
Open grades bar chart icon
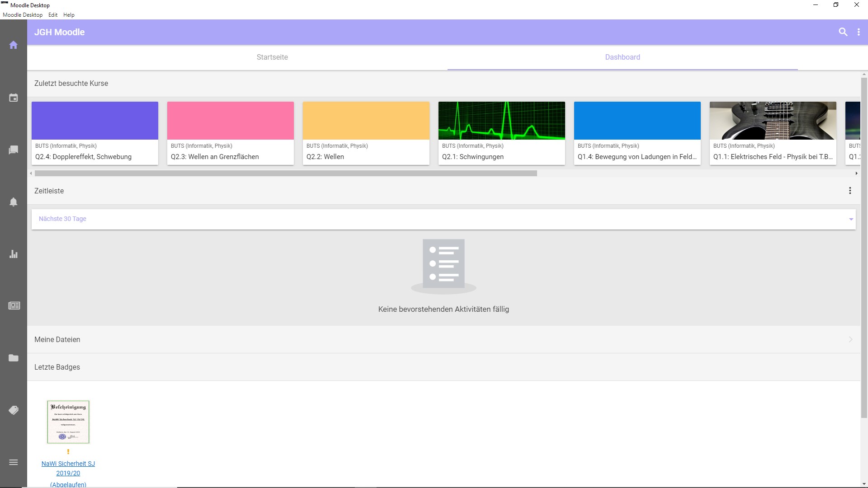click(14, 254)
